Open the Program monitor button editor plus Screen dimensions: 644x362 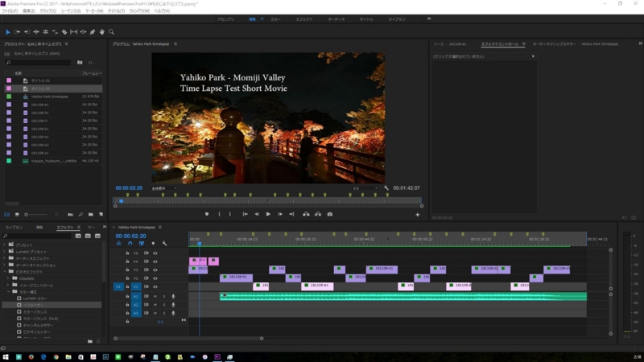417,215
